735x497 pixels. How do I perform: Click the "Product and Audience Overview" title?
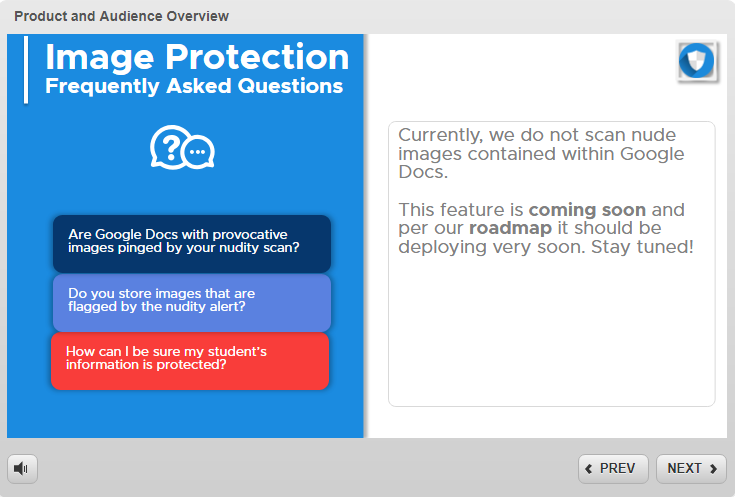click(121, 16)
